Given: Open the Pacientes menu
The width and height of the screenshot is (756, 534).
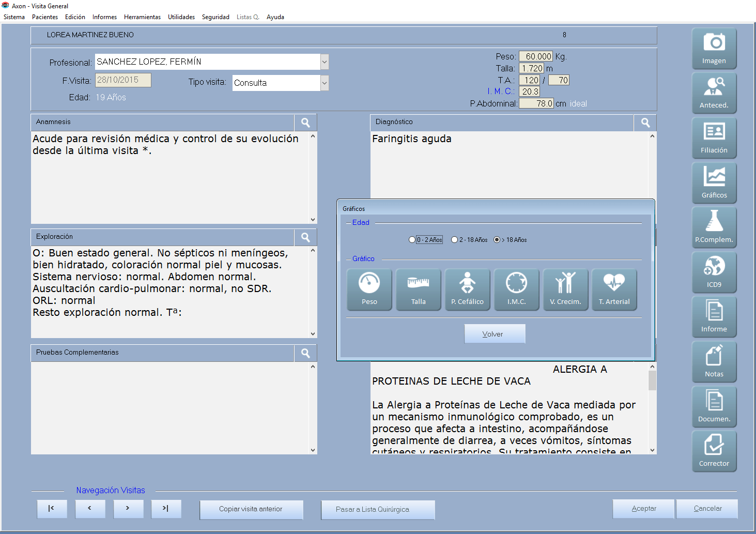Looking at the screenshot, I should [x=45, y=17].
